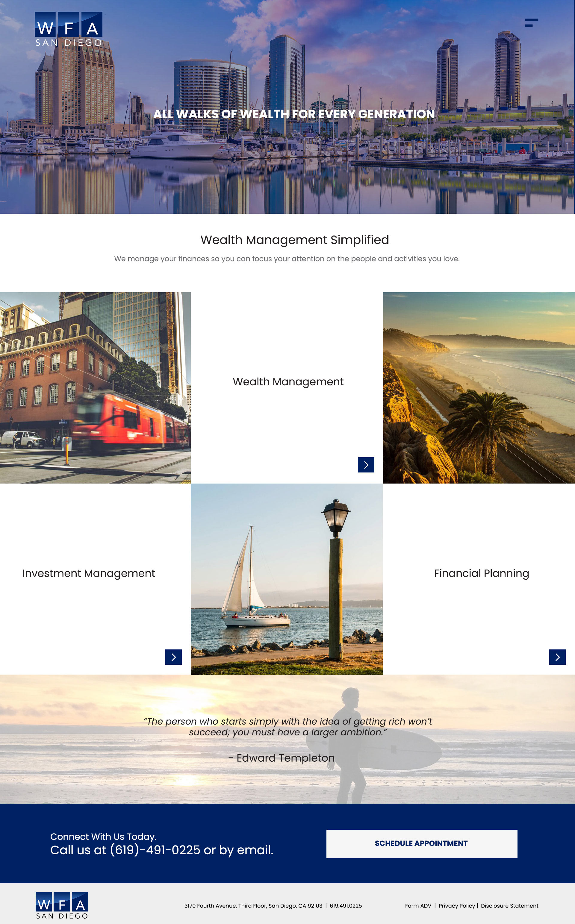This screenshot has height=924, width=575.
Task: Open the hamburger menu icon
Action: click(x=531, y=22)
